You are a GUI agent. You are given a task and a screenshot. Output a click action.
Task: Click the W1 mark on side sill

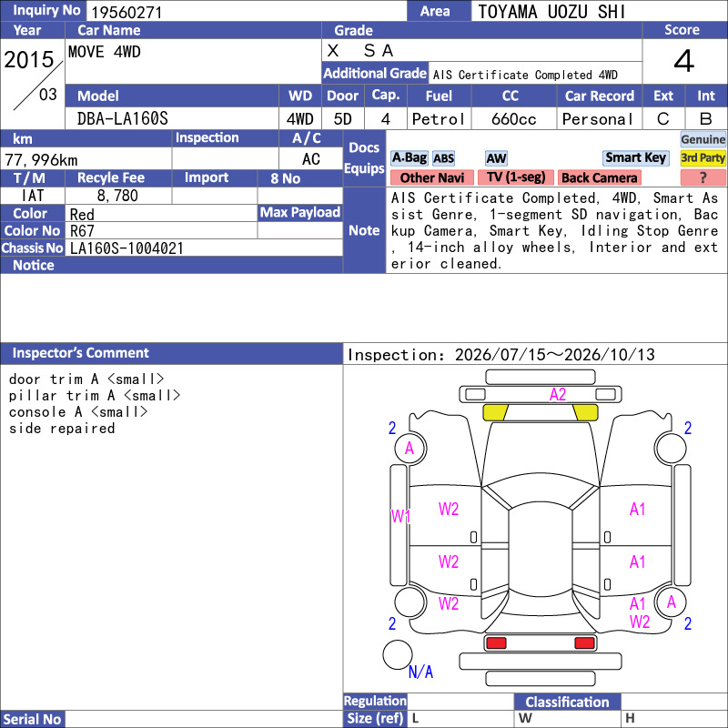(400, 516)
